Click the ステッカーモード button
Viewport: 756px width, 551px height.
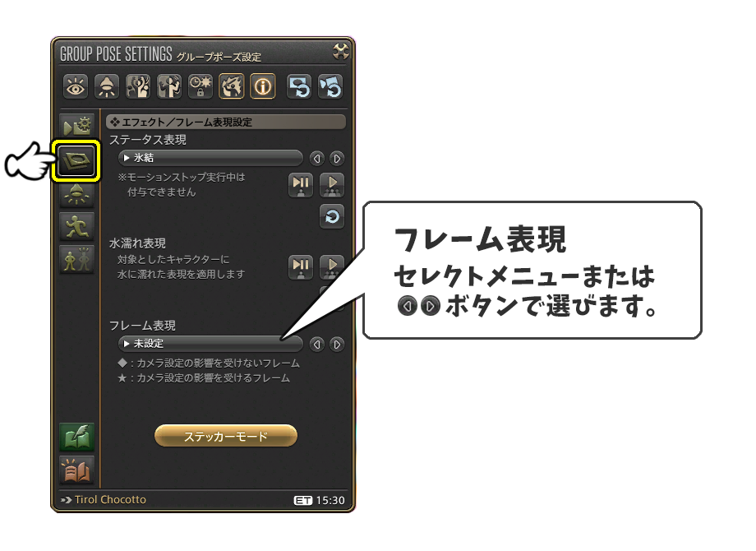(x=226, y=436)
